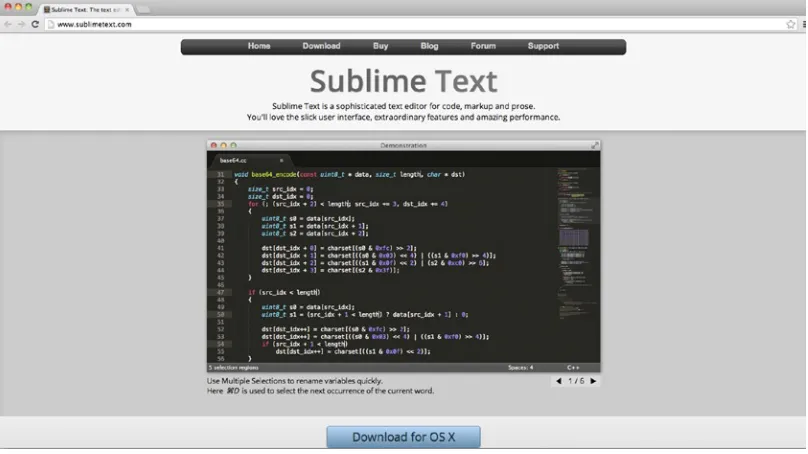Open the Download nav item
Image resolution: width=808 pixels, height=454 pixels.
coord(321,46)
